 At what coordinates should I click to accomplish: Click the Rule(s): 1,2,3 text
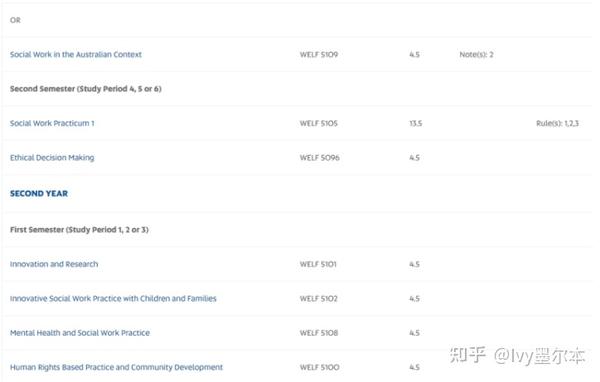[558, 123]
